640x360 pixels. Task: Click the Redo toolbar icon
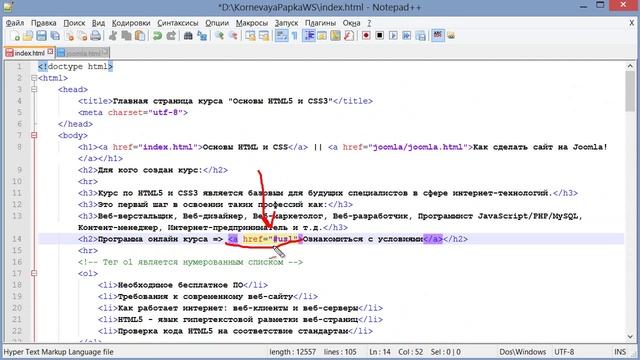coord(171,36)
